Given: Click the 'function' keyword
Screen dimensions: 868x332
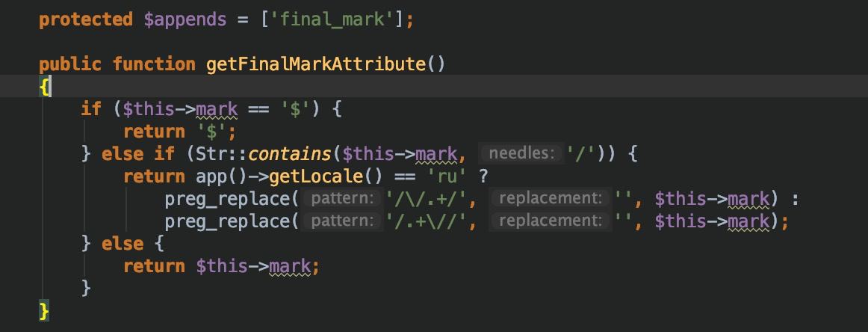Looking at the screenshot, I should pos(154,64).
